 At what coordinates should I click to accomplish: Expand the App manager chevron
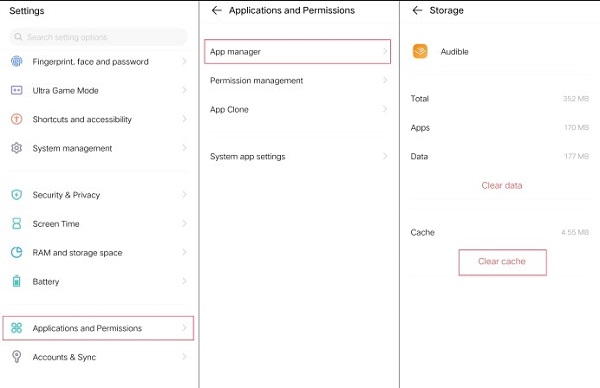coord(385,51)
